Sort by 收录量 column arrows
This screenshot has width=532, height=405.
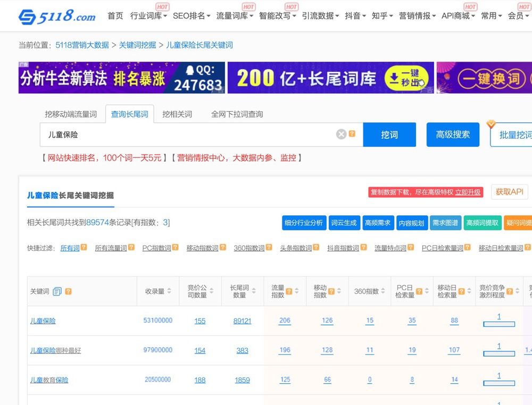pos(169,291)
